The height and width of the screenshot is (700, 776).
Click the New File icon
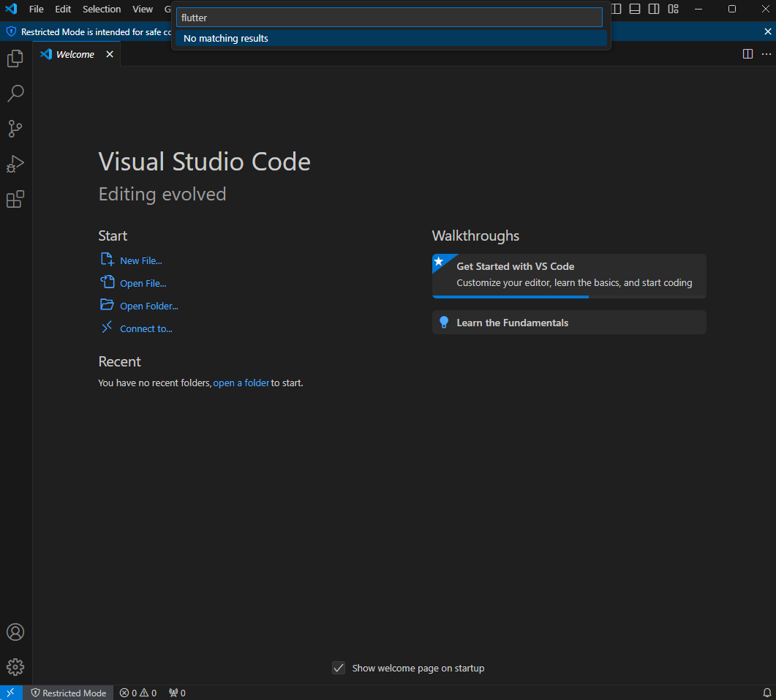(x=107, y=260)
